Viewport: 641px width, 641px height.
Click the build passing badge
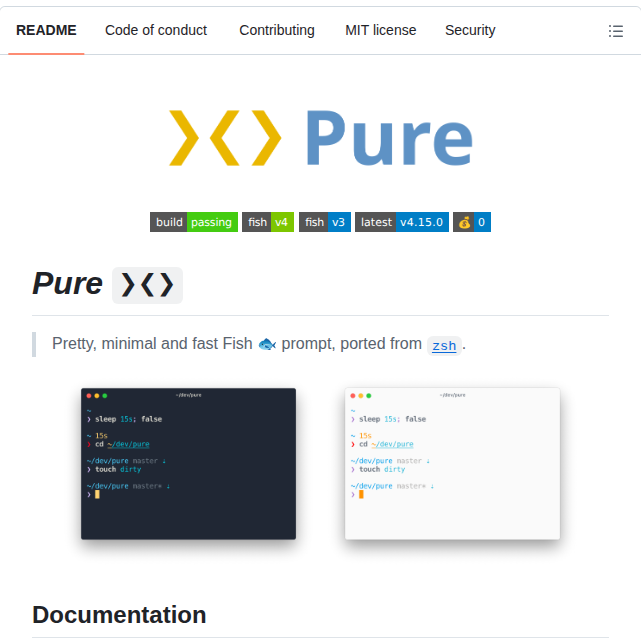coord(193,222)
